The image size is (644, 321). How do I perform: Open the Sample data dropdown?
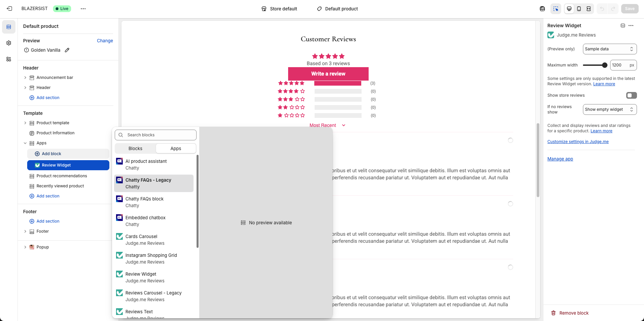pyautogui.click(x=609, y=49)
